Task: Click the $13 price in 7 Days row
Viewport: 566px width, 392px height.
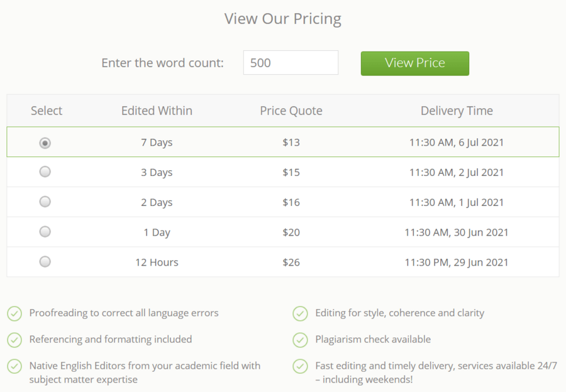Action: pos(291,143)
